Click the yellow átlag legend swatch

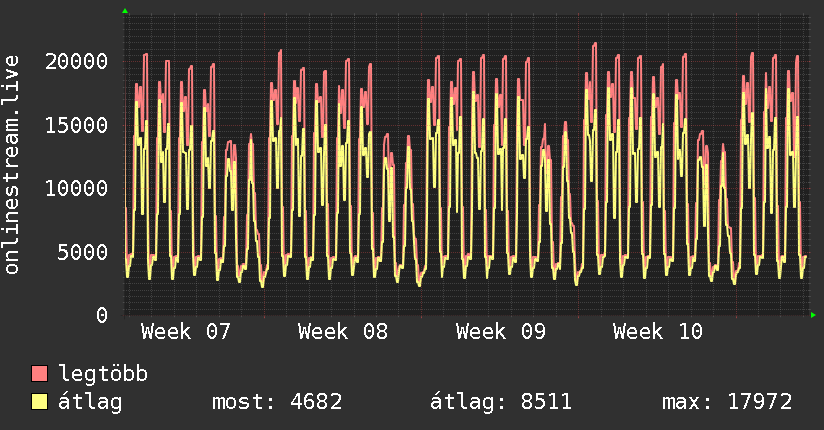point(40,402)
